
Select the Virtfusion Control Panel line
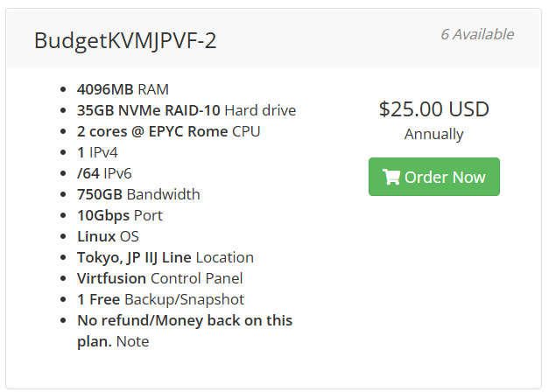(159, 278)
